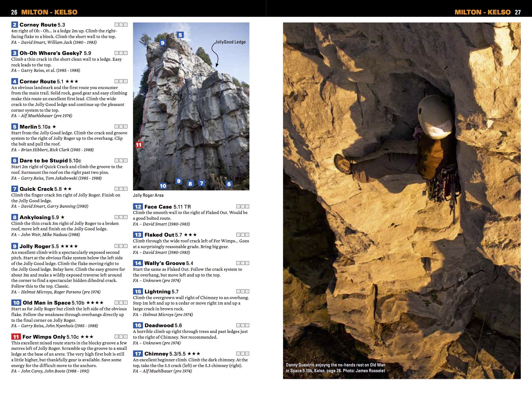Click the Quick Crack route title
Viewport: 532px width, 396px height.
click(36, 189)
